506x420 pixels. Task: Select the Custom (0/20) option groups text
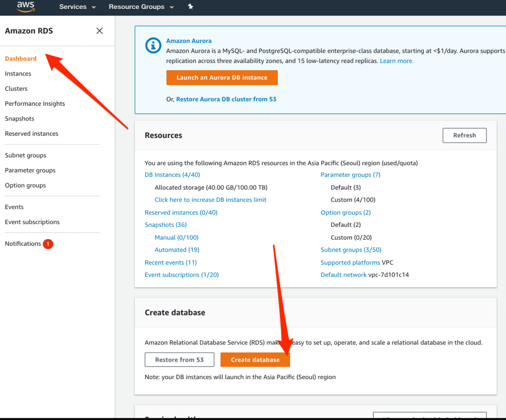351,238
